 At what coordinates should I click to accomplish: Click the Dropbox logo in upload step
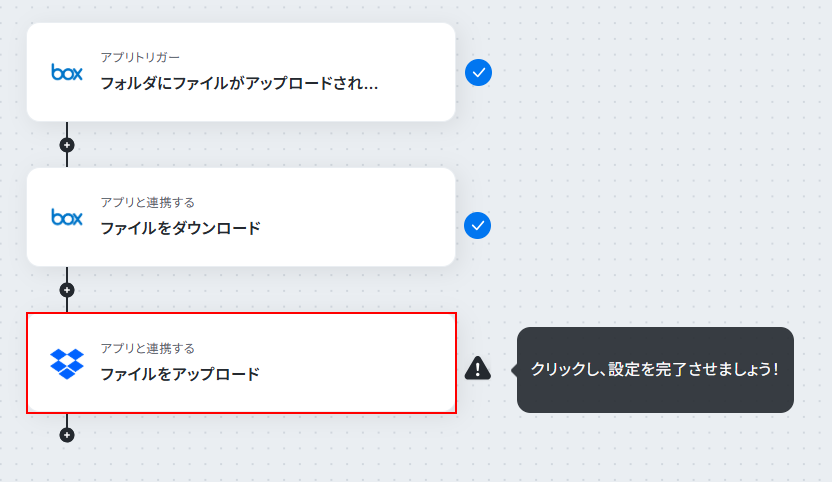[67, 364]
